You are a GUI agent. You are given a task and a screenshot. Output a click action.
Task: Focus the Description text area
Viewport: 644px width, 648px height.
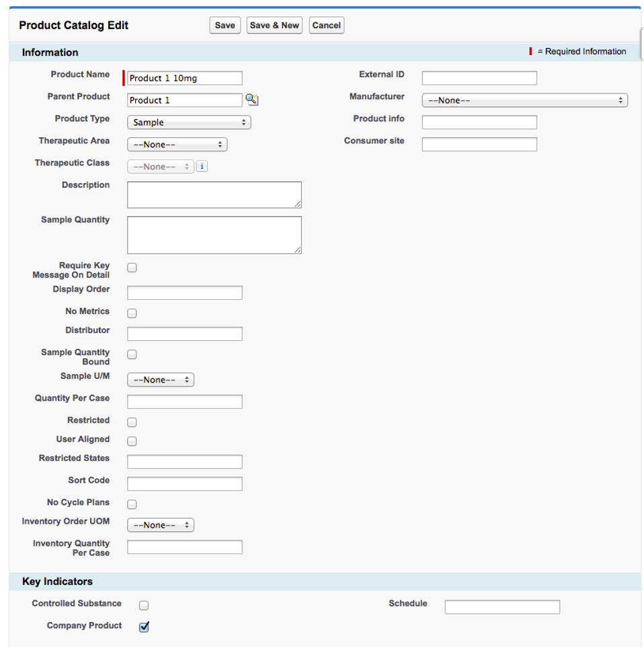(214, 194)
